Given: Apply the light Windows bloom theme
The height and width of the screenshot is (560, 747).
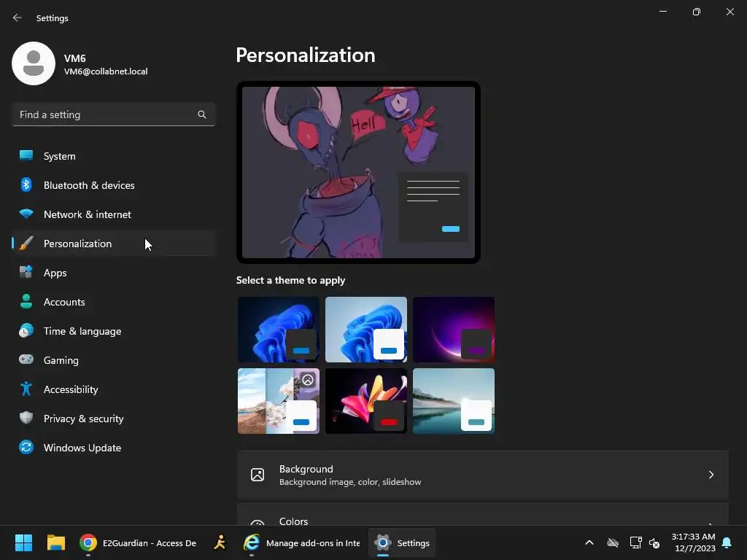Looking at the screenshot, I should [366, 330].
